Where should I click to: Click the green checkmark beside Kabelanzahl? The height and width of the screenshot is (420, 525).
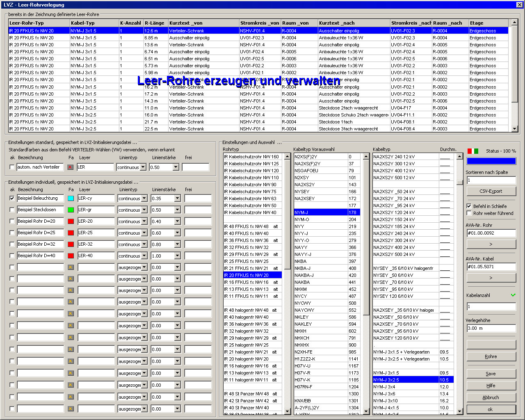click(x=513, y=295)
